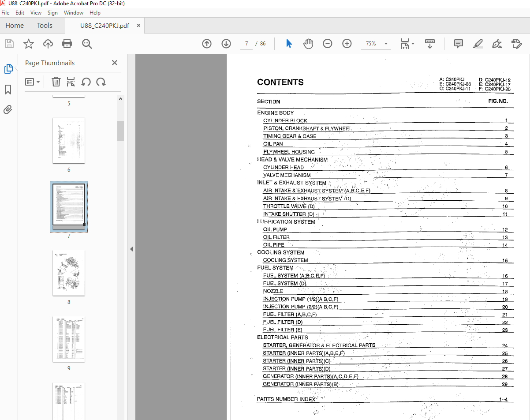Click 'TIMING GEAR & CASE' entry

point(290,136)
